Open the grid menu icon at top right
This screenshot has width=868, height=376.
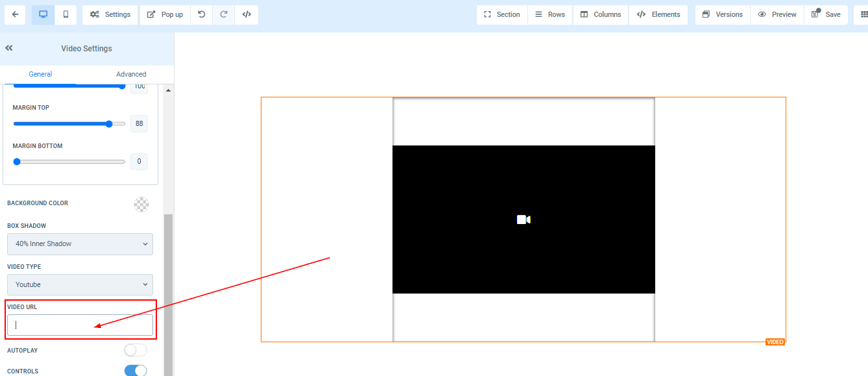pyautogui.click(x=862, y=14)
